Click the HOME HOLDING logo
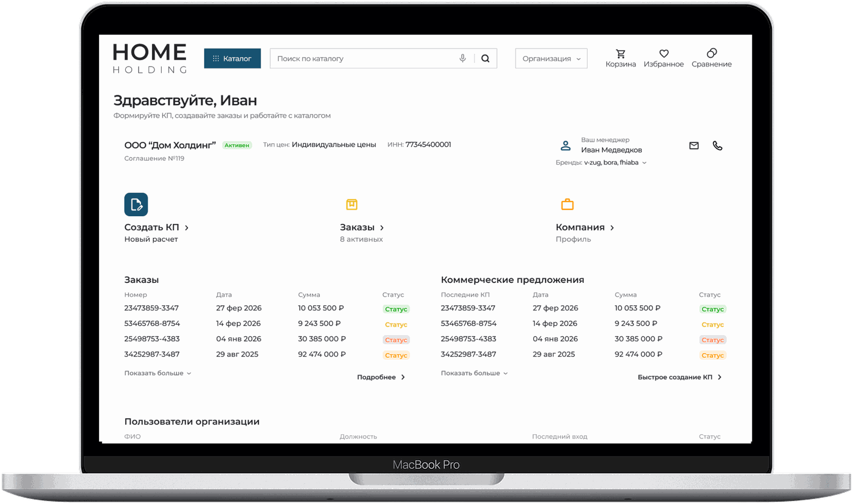Image resolution: width=853 pixels, height=504 pixels. point(150,59)
